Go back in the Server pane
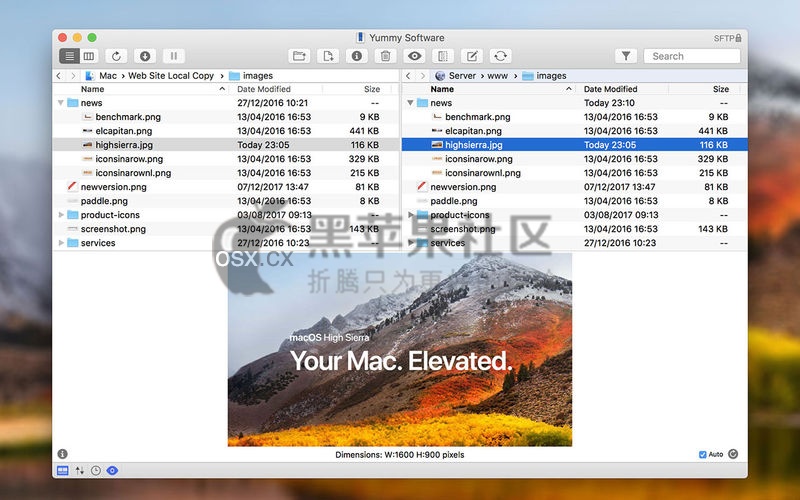This screenshot has width=800, height=500. coord(408,76)
